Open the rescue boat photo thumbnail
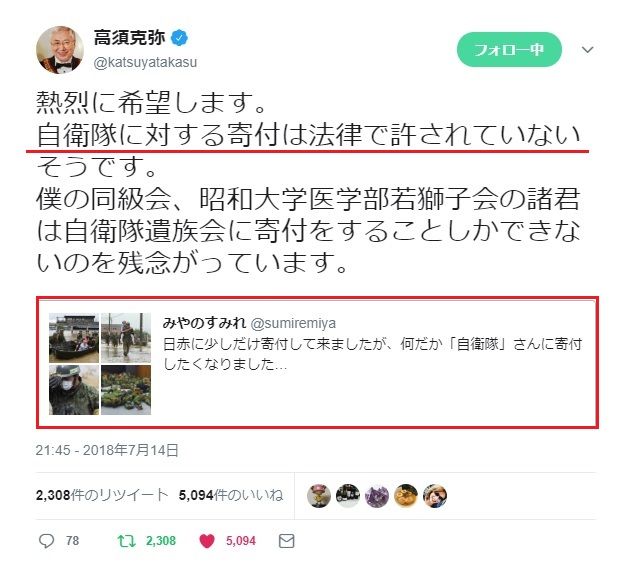This screenshot has width=627, height=567. tap(74, 338)
